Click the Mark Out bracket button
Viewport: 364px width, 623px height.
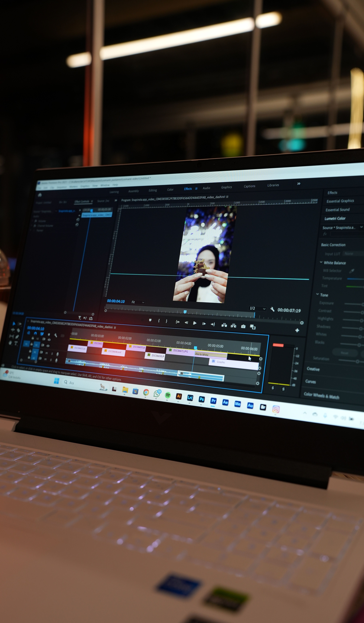167,321
